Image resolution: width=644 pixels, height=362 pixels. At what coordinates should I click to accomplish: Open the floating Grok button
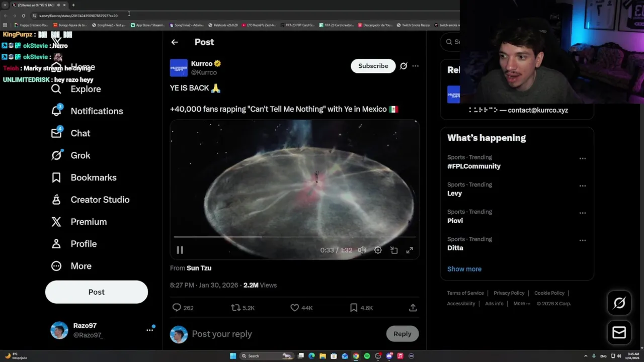[x=619, y=303]
